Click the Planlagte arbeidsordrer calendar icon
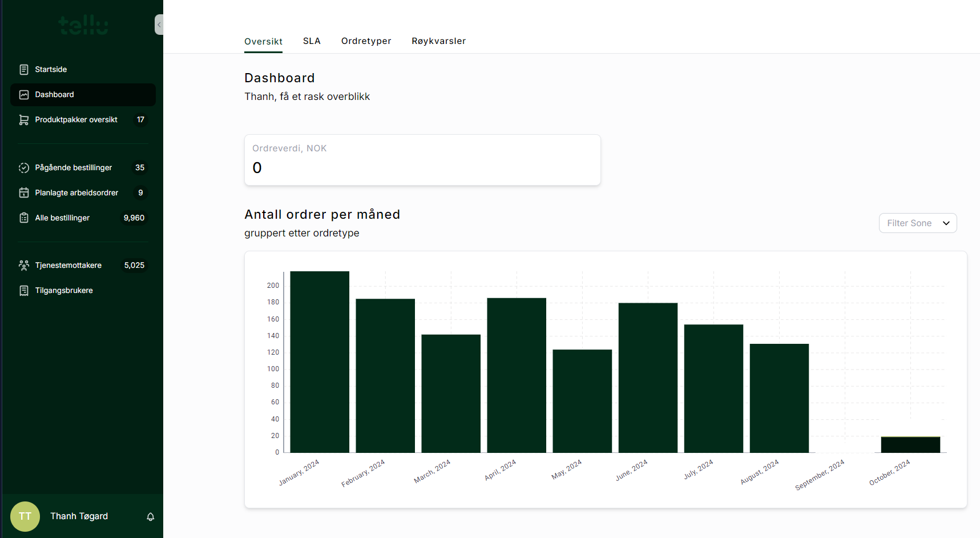 (x=24, y=193)
